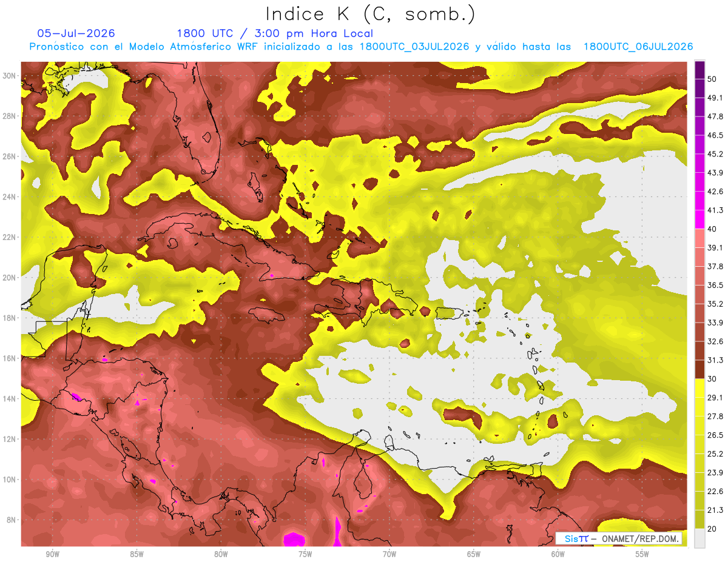Viewport: 728px width, 562px height.
Task: Click the '75W' longitude label
Action: pyautogui.click(x=305, y=554)
